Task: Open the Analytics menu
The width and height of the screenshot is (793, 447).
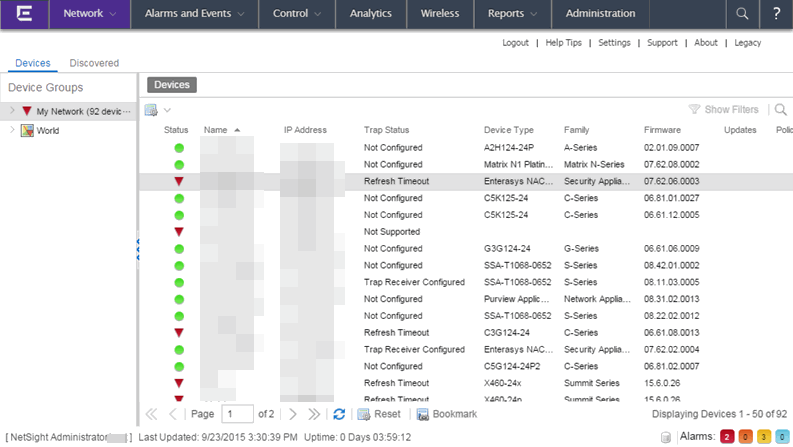Action: click(x=371, y=14)
